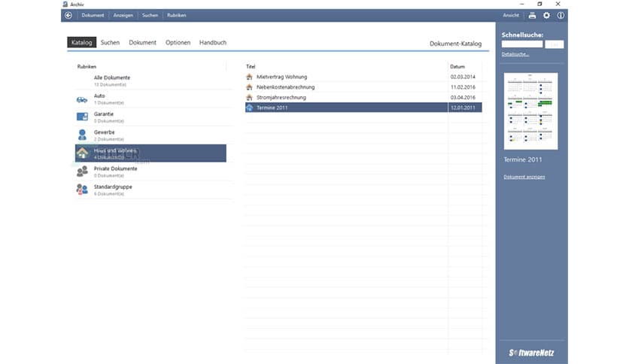Image resolution: width=629 pixels, height=364 pixels.
Task: Select the Garantie category
Action: coord(150,117)
